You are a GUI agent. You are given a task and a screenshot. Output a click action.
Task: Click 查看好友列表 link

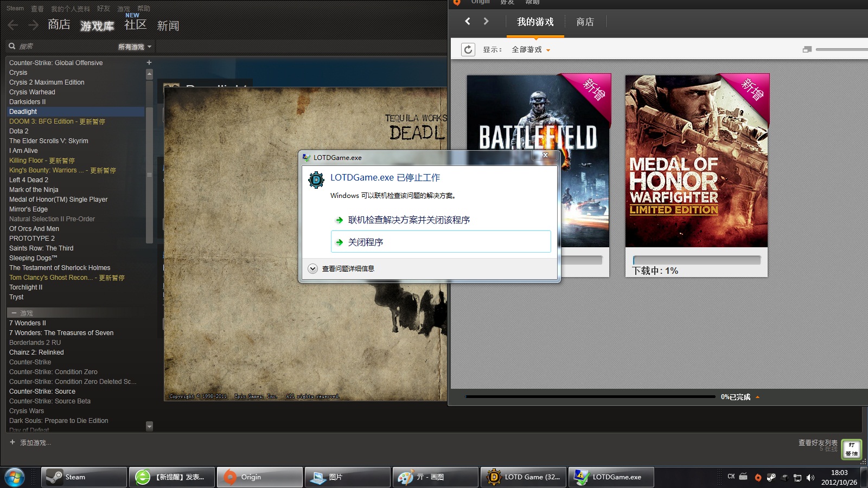point(818,442)
